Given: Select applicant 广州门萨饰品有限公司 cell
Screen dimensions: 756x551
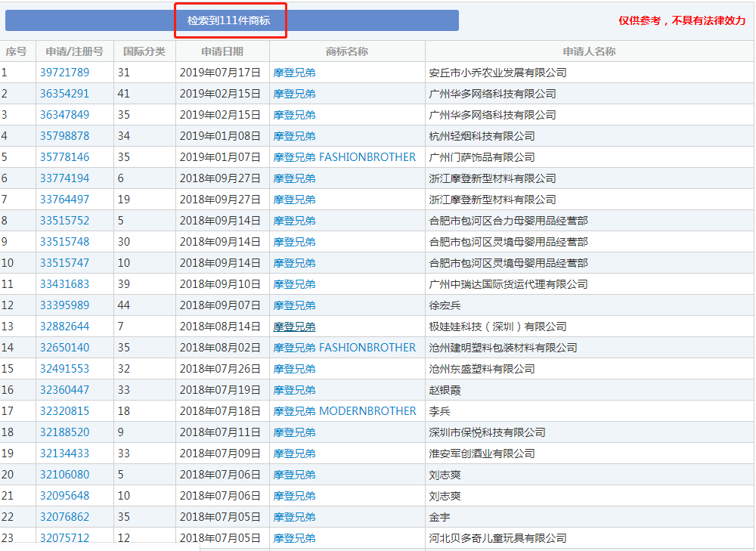Looking at the screenshot, I should [x=482, y=157].
